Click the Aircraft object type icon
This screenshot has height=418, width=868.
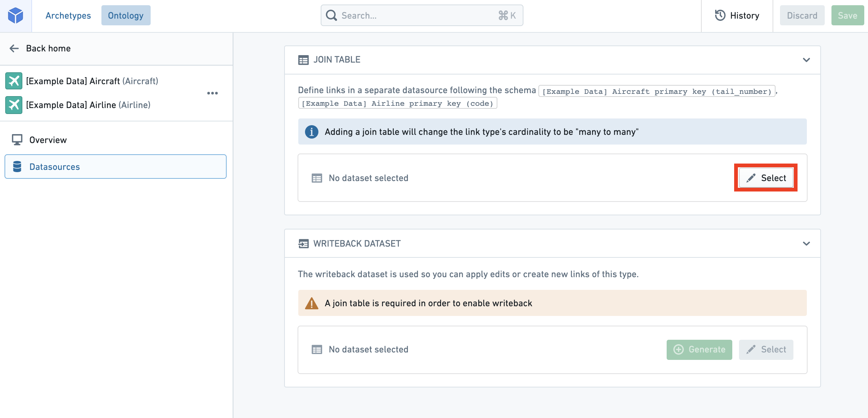click(x=14, y=81)
